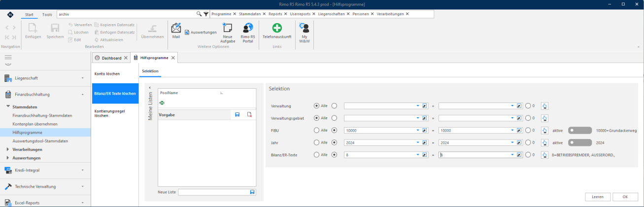
Task: Click the Auswertungen ribbon icon
Action: point(201,33)
